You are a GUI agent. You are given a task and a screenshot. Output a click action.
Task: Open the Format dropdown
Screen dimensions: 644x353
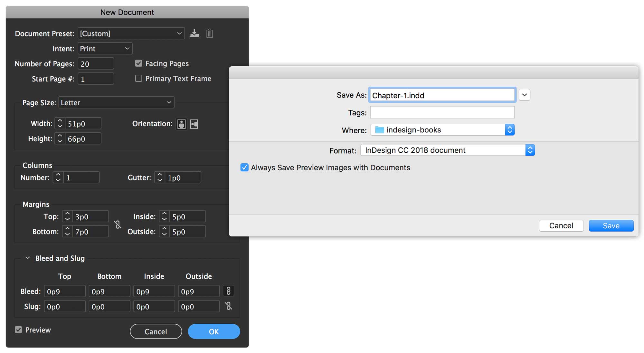tap(447, 150)
